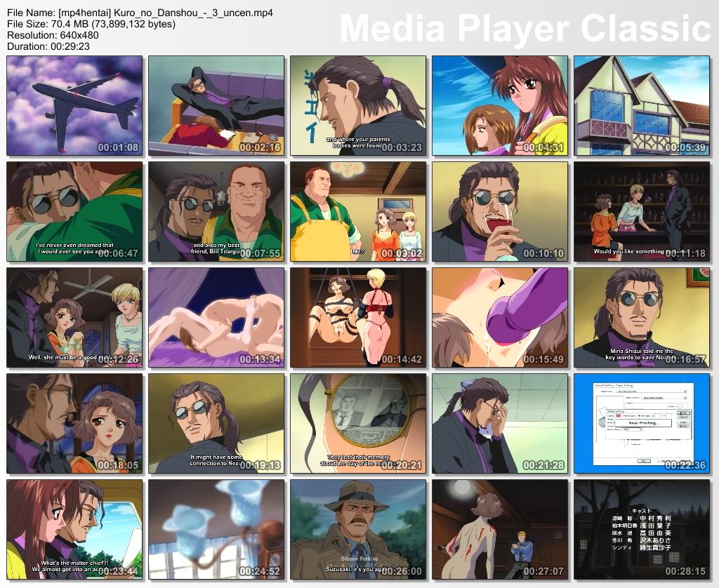Viewport: 719px width, 588px height.
Task: Open the glass lamp thumbnail at 00:24:52
Action: [216, 529]
